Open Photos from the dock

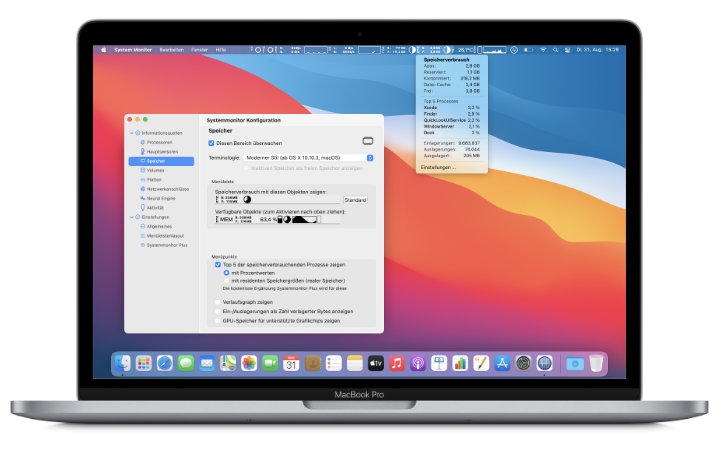249,364
